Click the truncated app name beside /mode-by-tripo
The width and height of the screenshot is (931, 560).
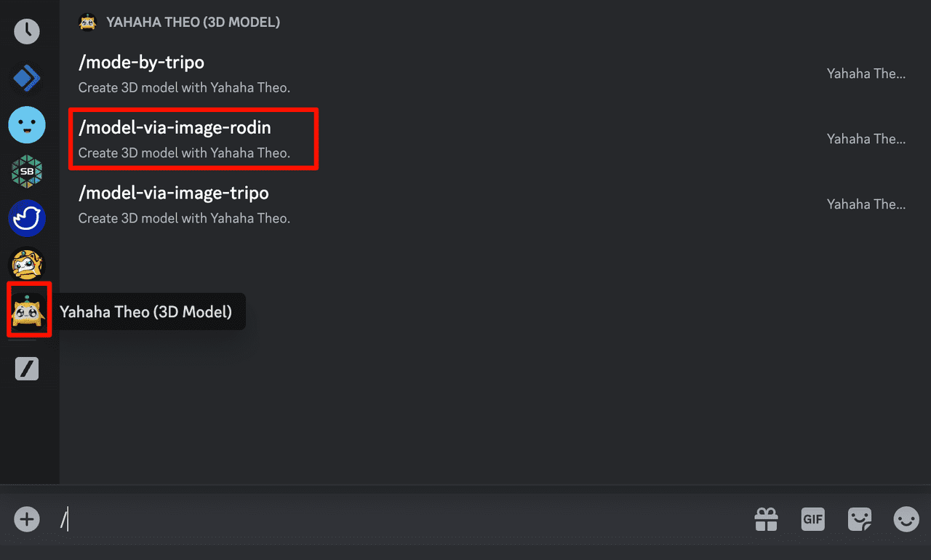click(866, 73)
